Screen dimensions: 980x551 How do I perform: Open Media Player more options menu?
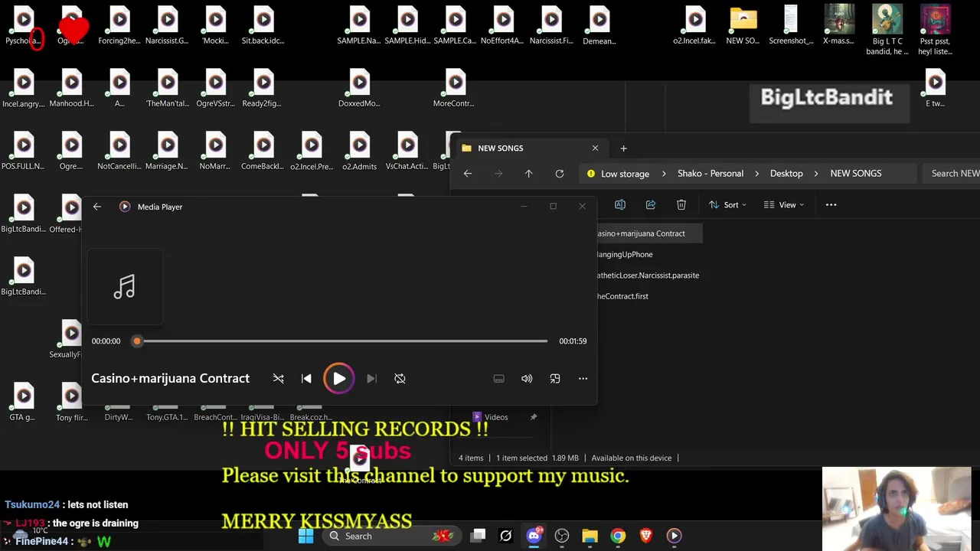pos(583,378)
